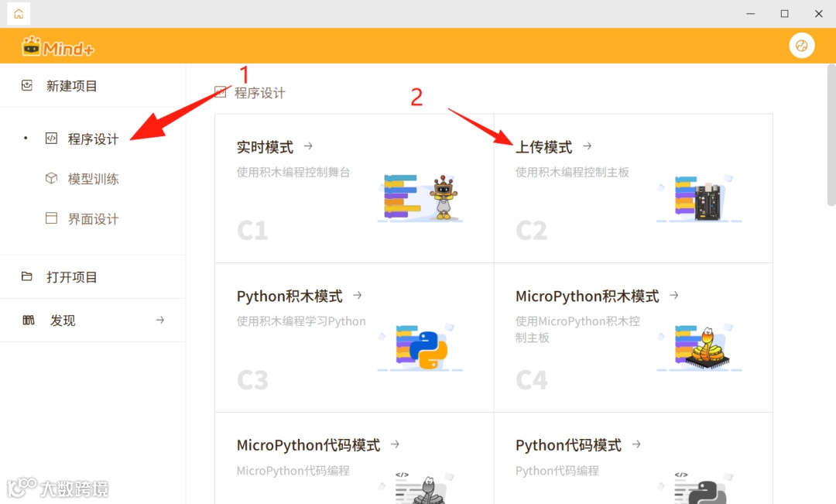This screenshot has height=504, width=836.
Task: Open 界面设计 in the sidebar
Action: tap(94, 218)
